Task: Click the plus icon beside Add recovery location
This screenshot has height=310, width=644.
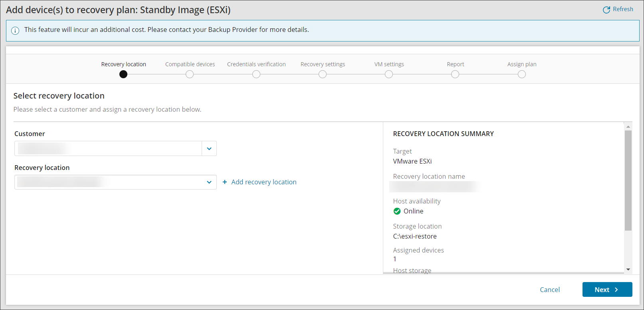Action: pyautogui.click(x=225, y=182)
